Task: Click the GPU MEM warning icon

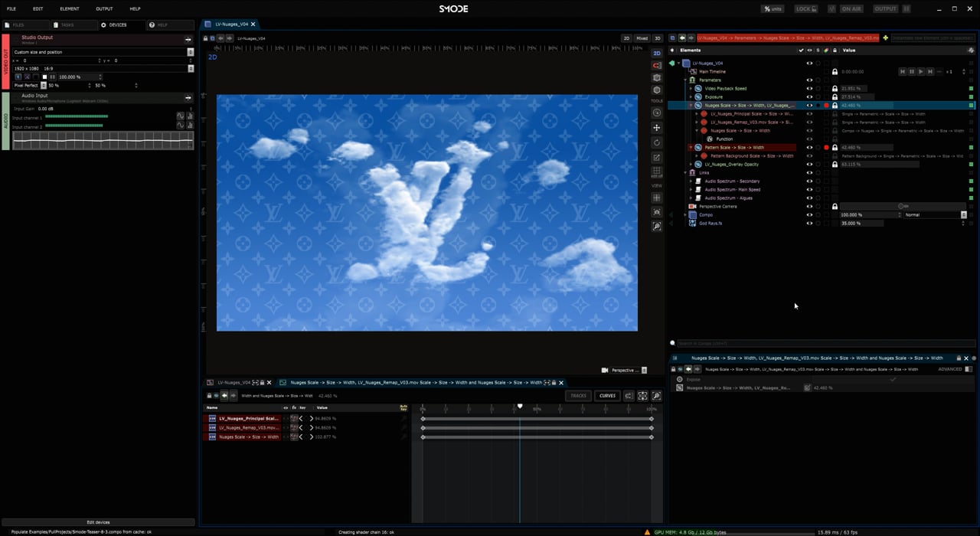Action: click(x=648, y=531)
